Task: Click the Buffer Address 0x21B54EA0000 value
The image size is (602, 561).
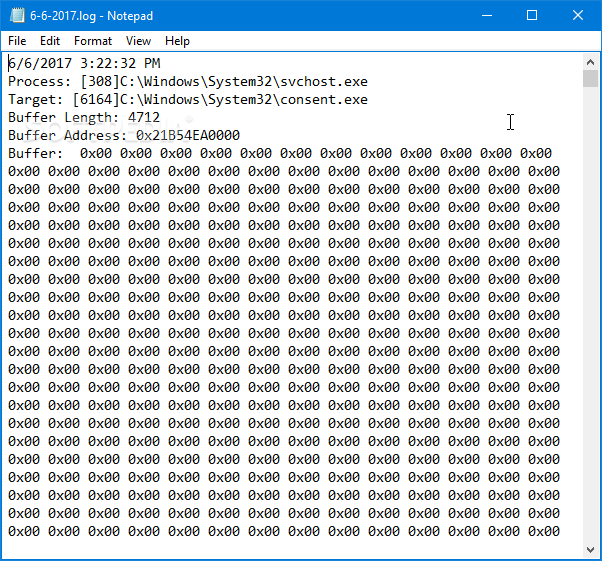Action: [x=188, y=136]
